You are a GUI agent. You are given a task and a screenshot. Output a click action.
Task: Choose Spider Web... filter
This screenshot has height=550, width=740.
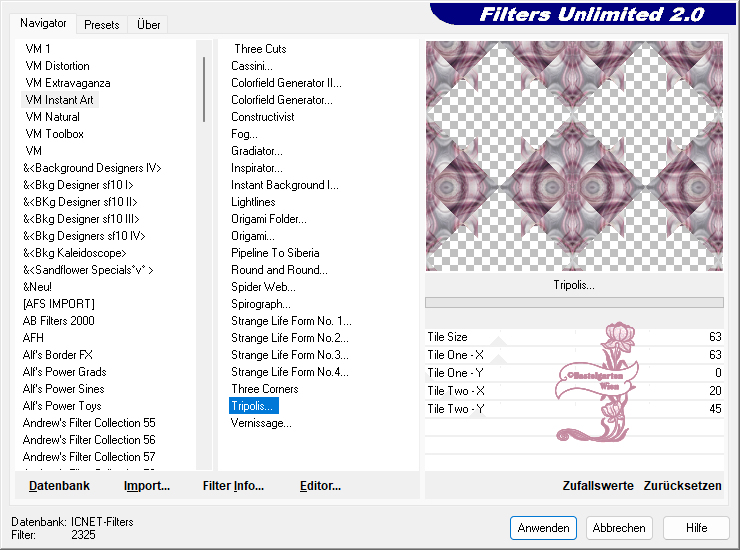tap(263, 287)
